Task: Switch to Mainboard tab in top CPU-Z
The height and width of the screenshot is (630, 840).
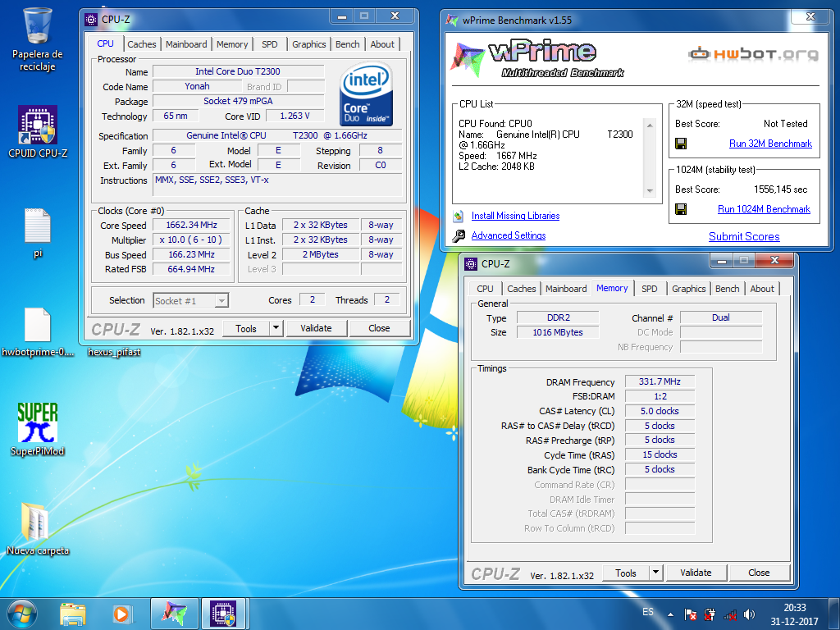Action: coord(186,44)
